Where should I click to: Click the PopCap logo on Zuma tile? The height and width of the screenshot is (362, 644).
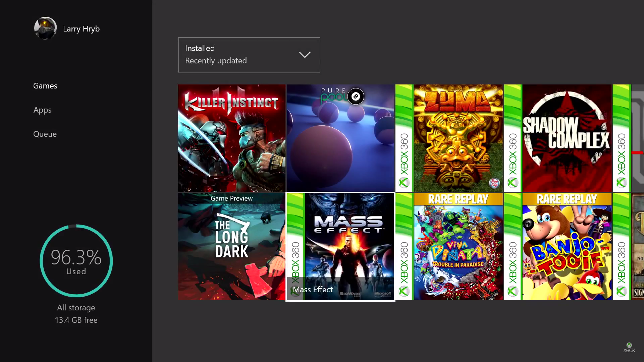coord(494,183)
